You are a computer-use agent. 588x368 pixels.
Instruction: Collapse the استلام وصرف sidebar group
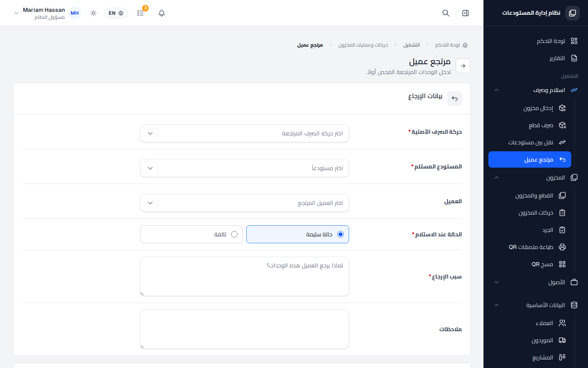click(x=536, y=90)
